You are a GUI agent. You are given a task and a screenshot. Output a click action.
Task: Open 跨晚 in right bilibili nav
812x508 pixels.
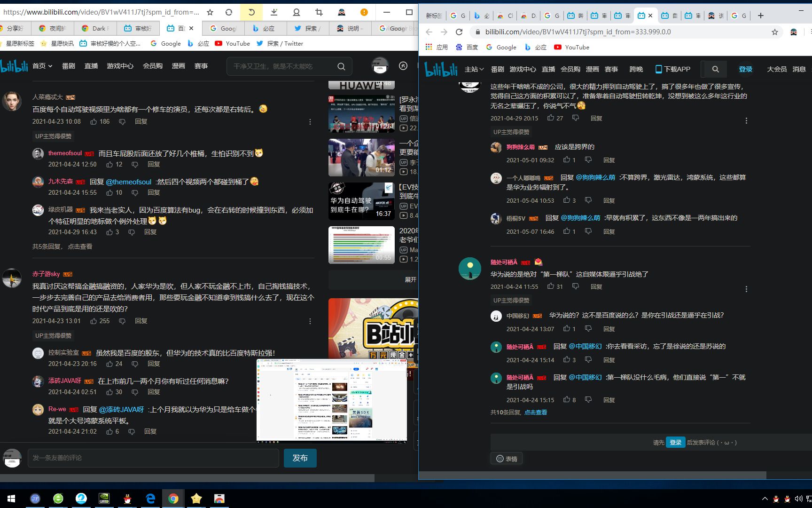click(636, 69)
